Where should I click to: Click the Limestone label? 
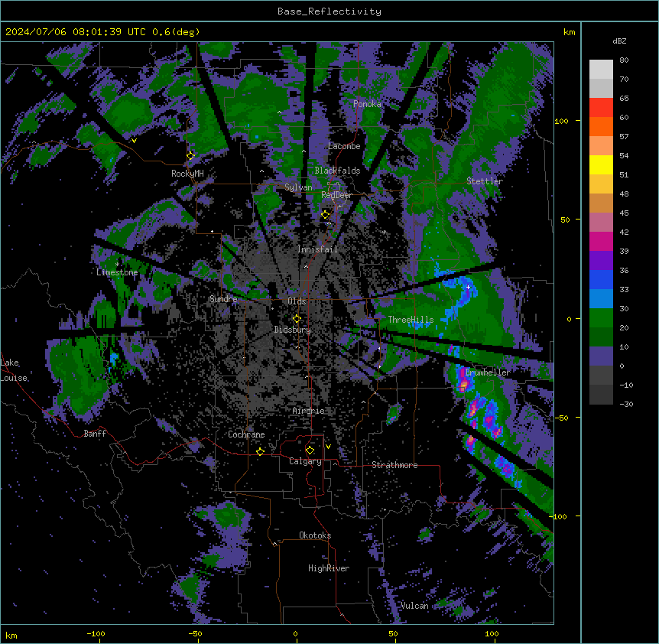(117, 272)
